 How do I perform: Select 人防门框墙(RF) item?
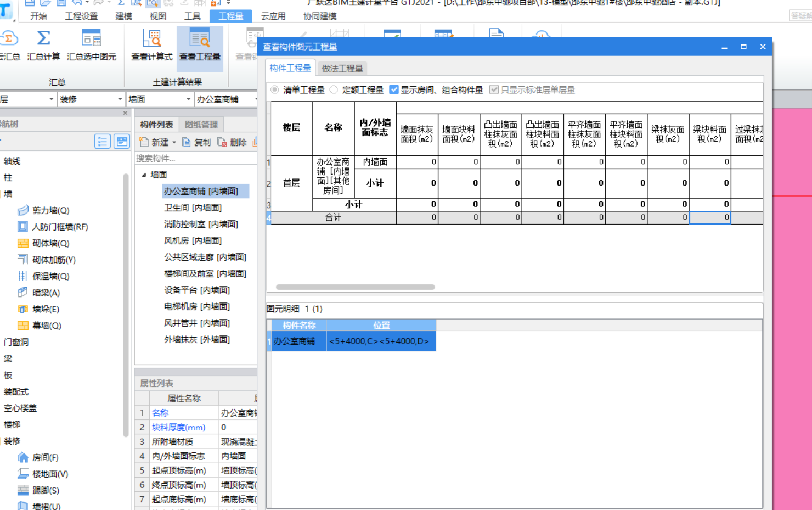[53, 227]
